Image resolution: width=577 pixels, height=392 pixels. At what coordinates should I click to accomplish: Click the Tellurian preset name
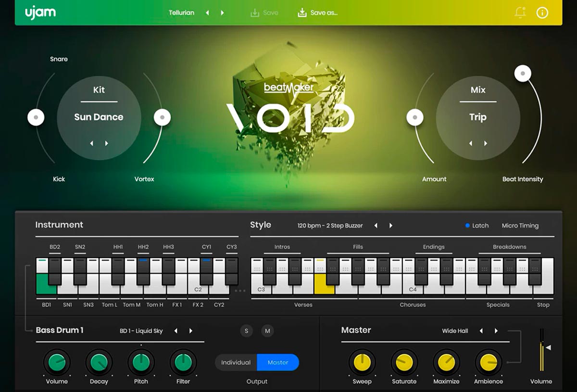182,13
